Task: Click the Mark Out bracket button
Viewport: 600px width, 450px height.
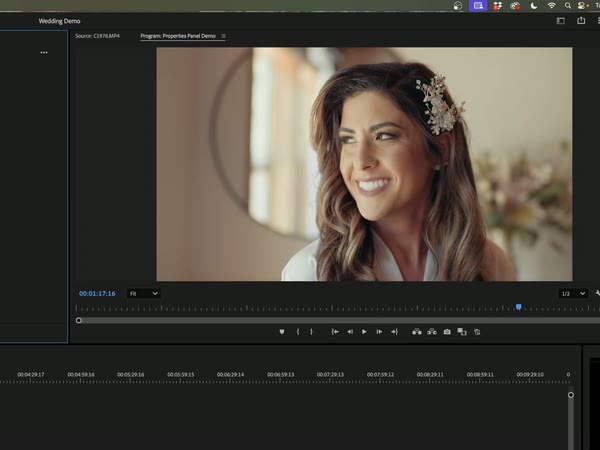Action: [x=311, y=332]
